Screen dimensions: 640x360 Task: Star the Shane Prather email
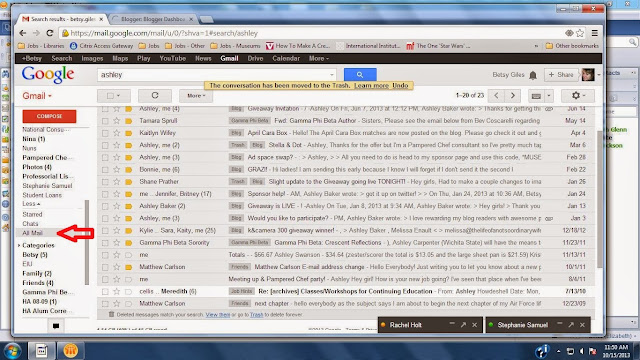point(117,182)
